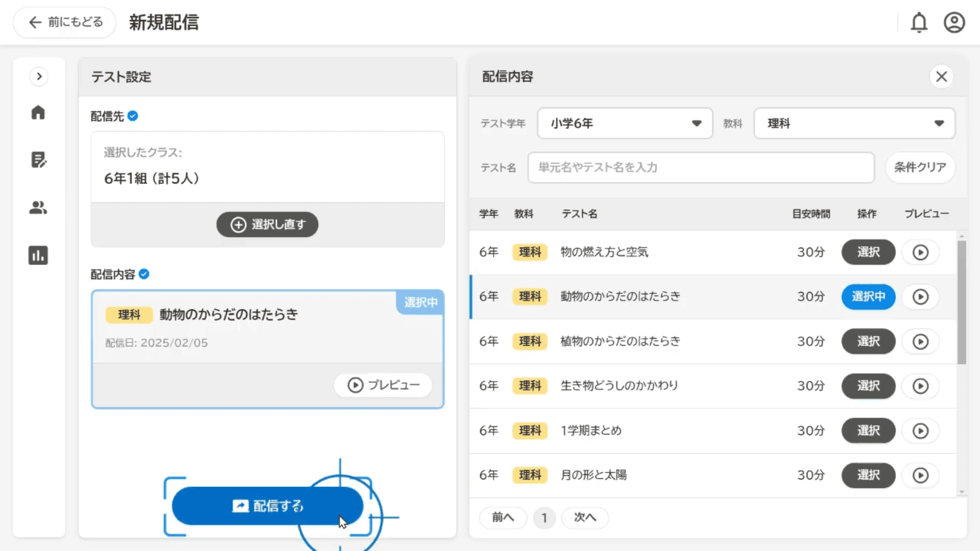The height and width of the screenshot is (551, 980).
Task: Preview 月の形と太陽 test
Action: click(920, 475)
